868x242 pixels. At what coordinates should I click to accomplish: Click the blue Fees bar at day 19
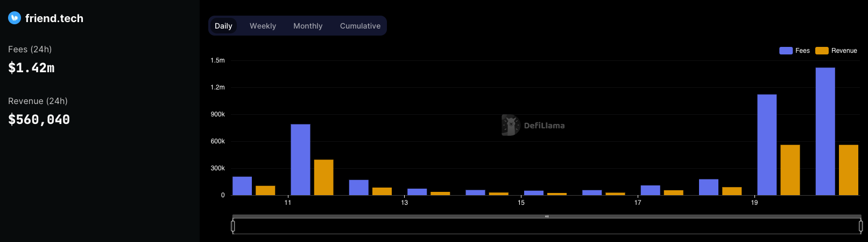click(767, 145)
